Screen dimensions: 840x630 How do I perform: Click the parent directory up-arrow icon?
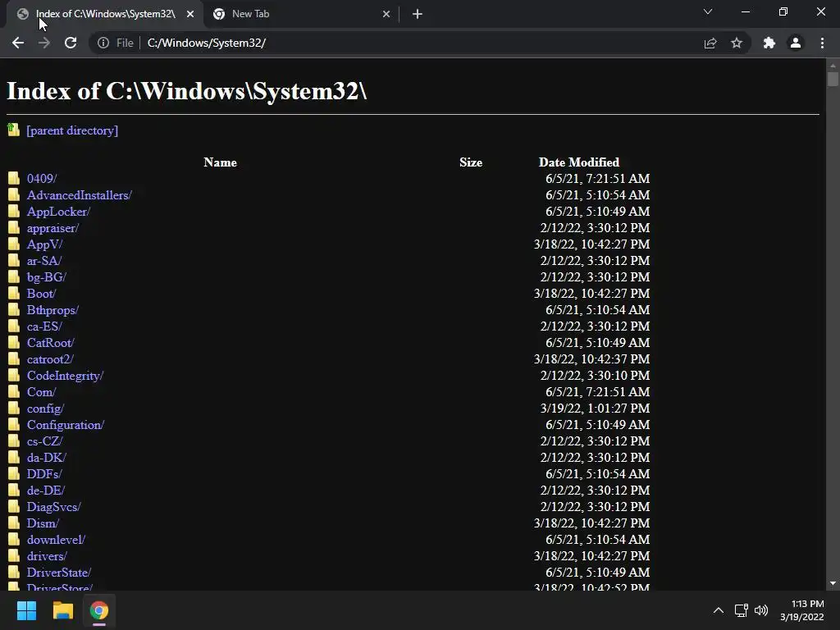[13, 129]
